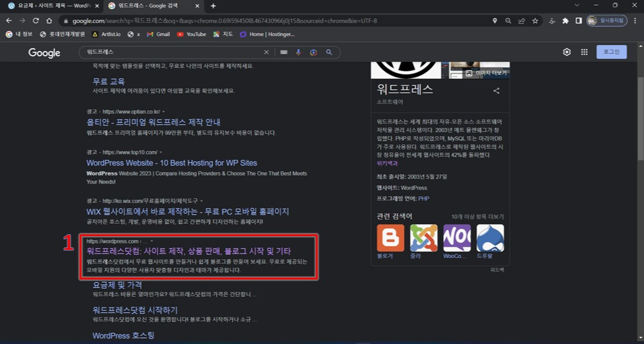Click the browser forward arrow
Screen dimensions: 644x344
pos(22,20)
